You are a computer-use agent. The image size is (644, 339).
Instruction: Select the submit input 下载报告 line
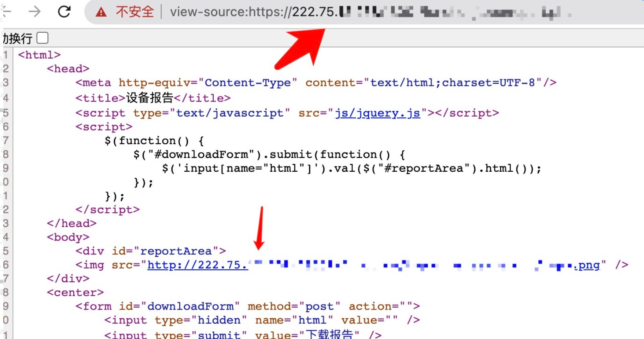[x=243, y=334]
